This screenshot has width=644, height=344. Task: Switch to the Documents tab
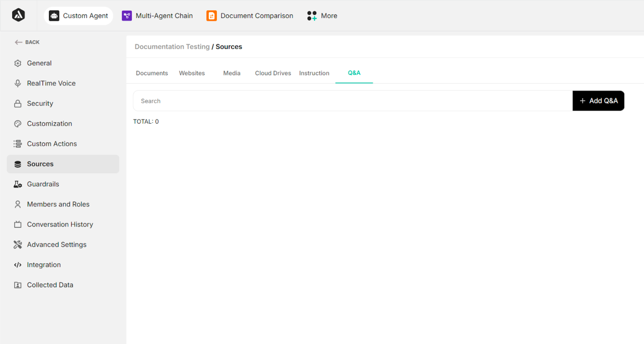pos(152,73)
